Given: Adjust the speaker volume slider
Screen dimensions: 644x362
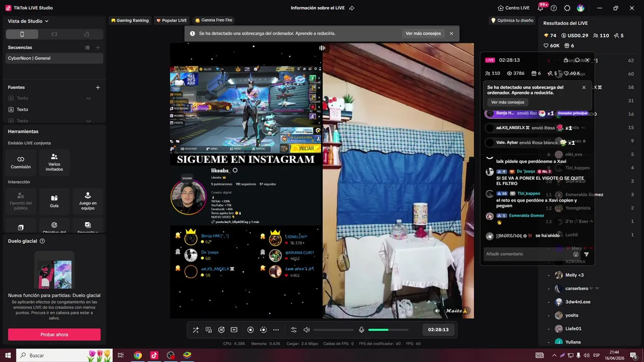Looking at the screenshot, I should (333, 330).
